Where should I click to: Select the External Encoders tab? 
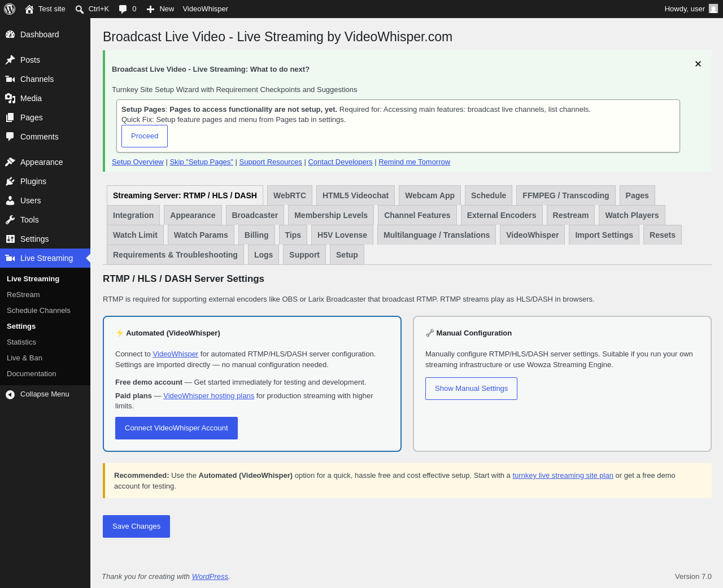coord(502,215)
